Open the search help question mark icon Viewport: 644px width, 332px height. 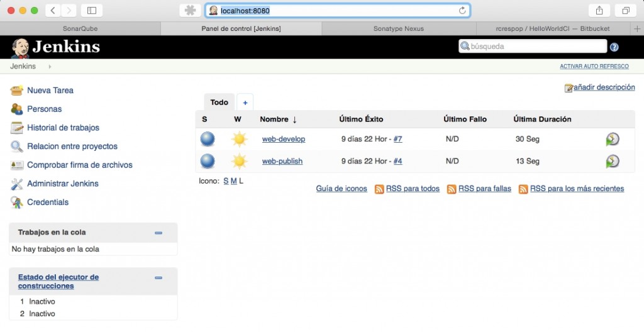pyautogui.click(x=614, y=47)
